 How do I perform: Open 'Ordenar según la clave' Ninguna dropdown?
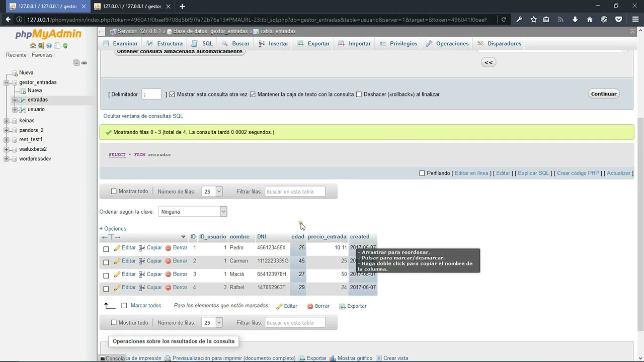[193, 212]
